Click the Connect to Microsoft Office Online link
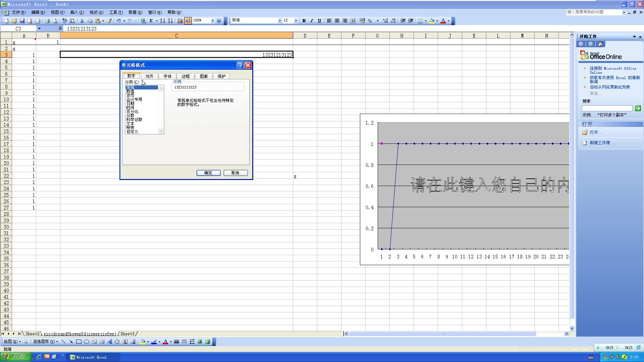The image size is (644, 362). [x=613, y=70]
